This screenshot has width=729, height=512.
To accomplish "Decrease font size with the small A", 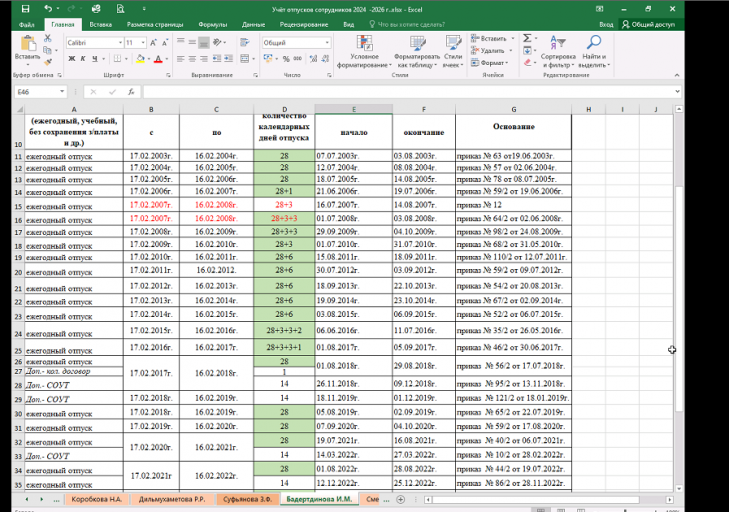I will coord(165,43).
